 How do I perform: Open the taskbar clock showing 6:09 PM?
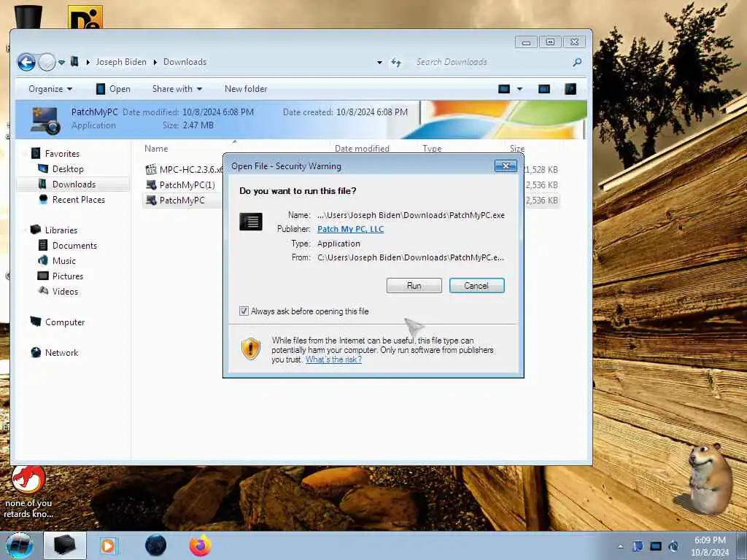(x=710, y=546)
